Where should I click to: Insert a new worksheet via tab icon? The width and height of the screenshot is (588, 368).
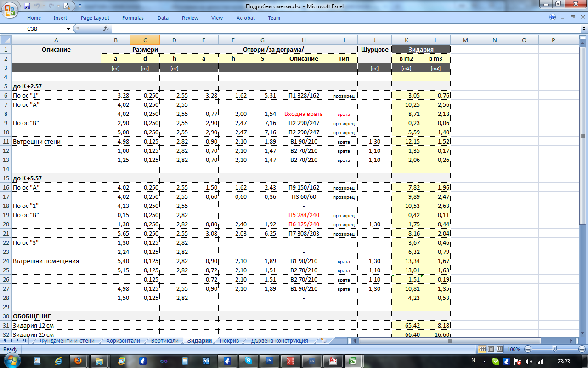[x=324, y=341]
